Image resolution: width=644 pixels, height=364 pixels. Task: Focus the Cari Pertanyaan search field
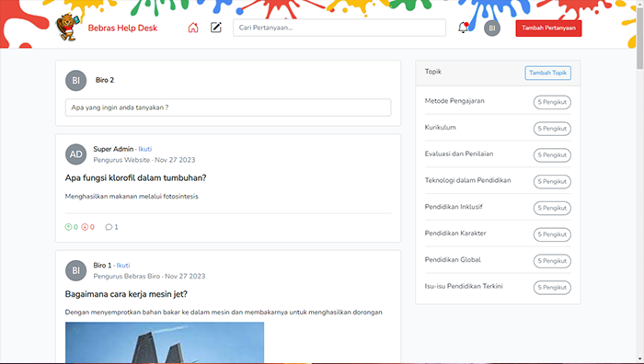click(x=339, y=28)
